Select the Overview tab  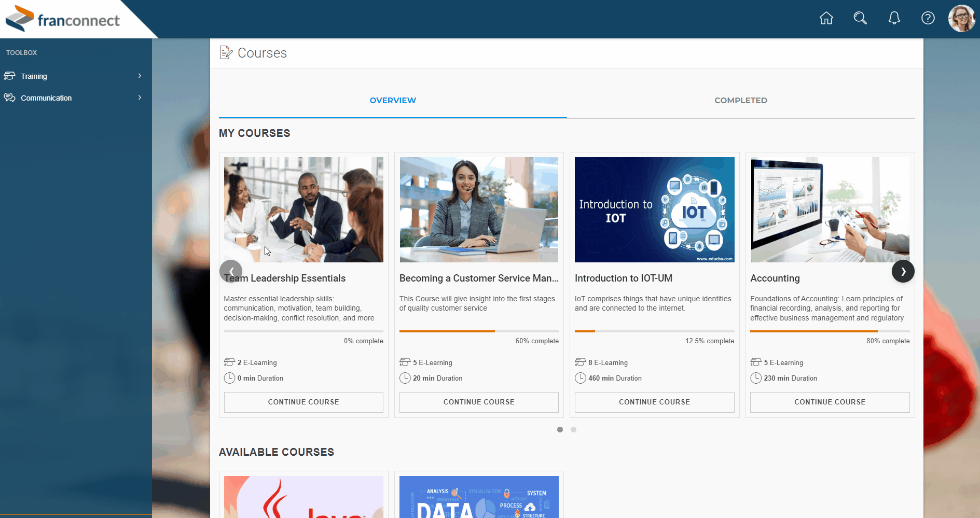393,101
